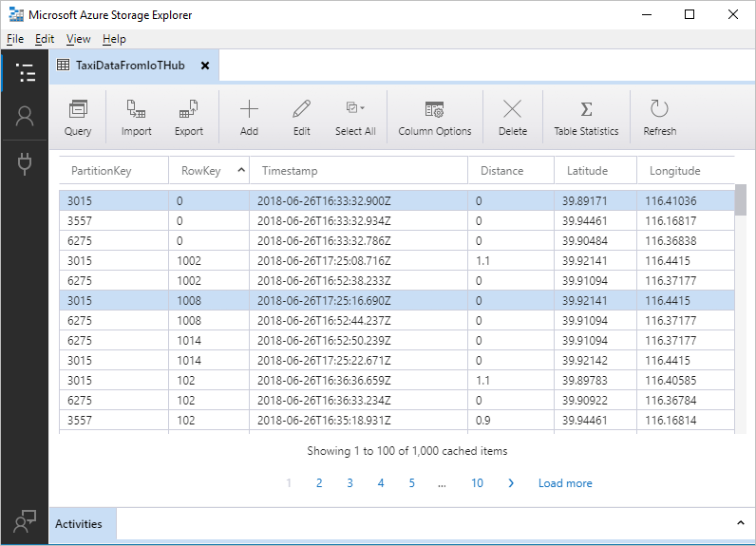Click Load more link
756x546 pixels.
pyautogui.click(x=565, y=483)
